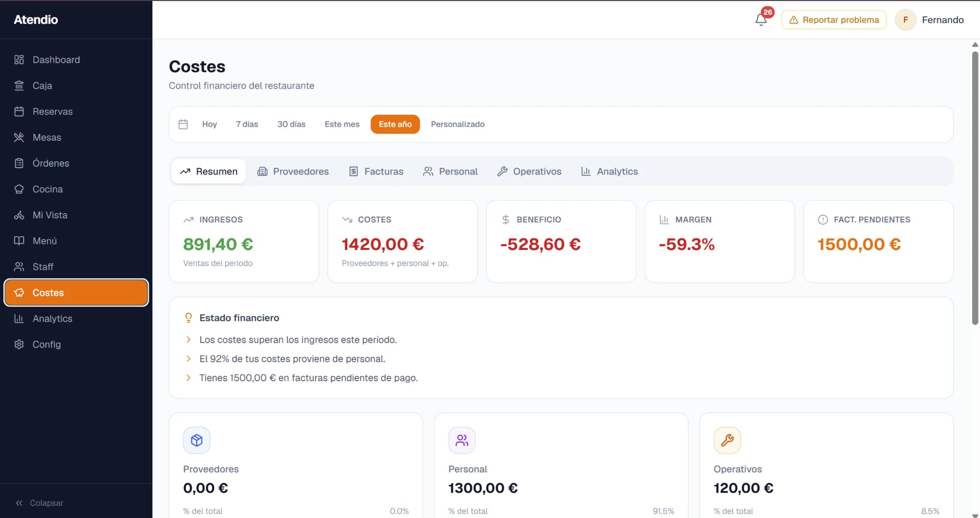Click the 891,40 € ingresos value
This screenshot has width=980, height=518.
point(218,244)
